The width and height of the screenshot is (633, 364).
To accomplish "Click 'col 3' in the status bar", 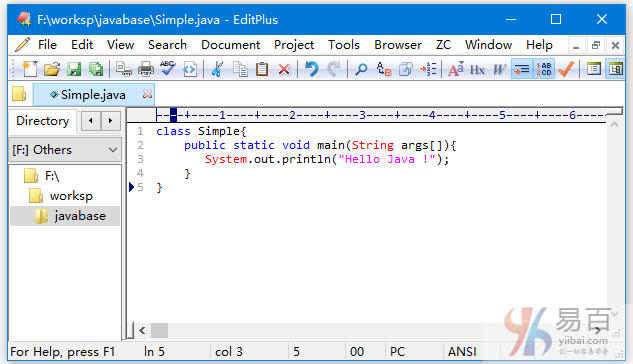I will pyautogui.click(x=229, y=352).
